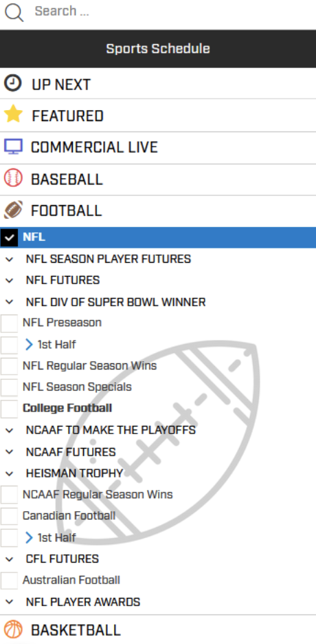Click the football icon
The height and width of the screenshot is (644, 316).
pos(13,210)
